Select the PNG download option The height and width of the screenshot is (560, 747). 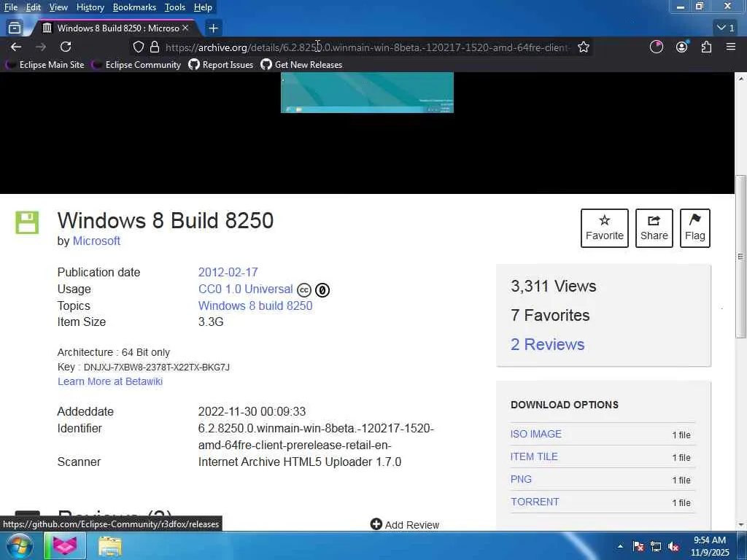(521, 479)
